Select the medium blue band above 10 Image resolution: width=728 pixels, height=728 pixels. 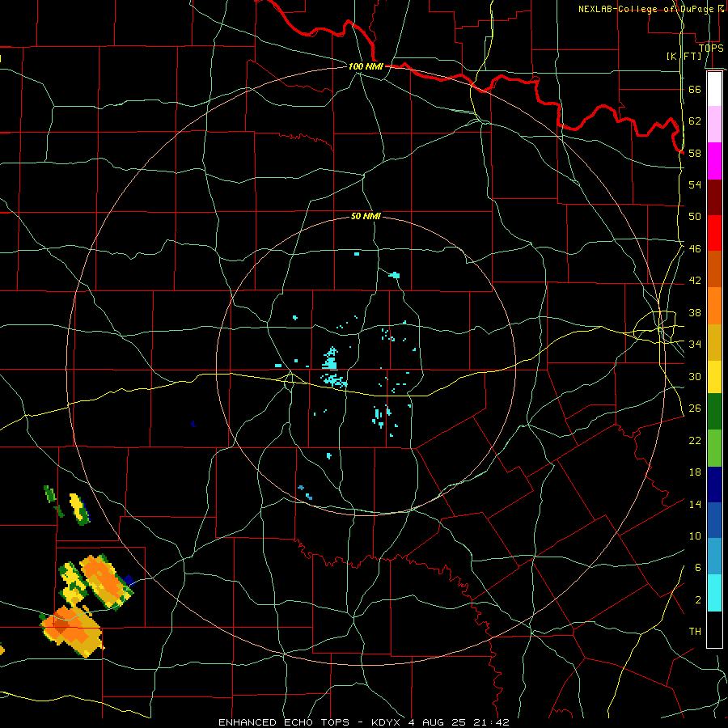714,520
